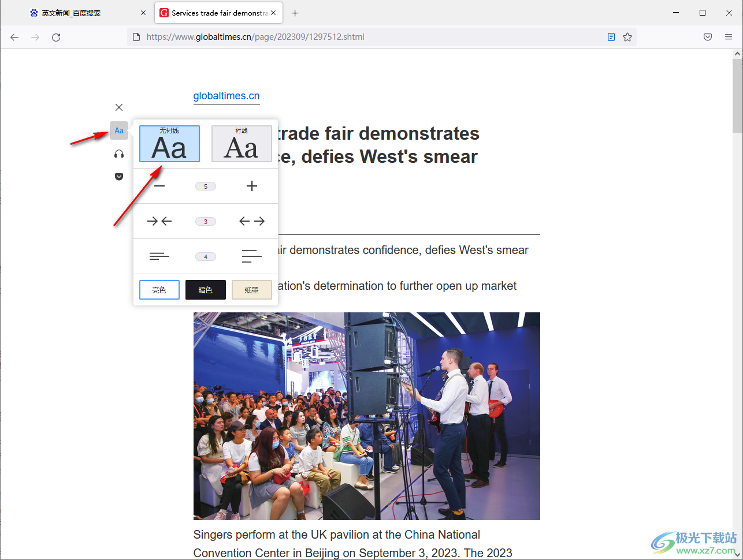
Task: Open a new tab with plus button
Action: (295, 13)
